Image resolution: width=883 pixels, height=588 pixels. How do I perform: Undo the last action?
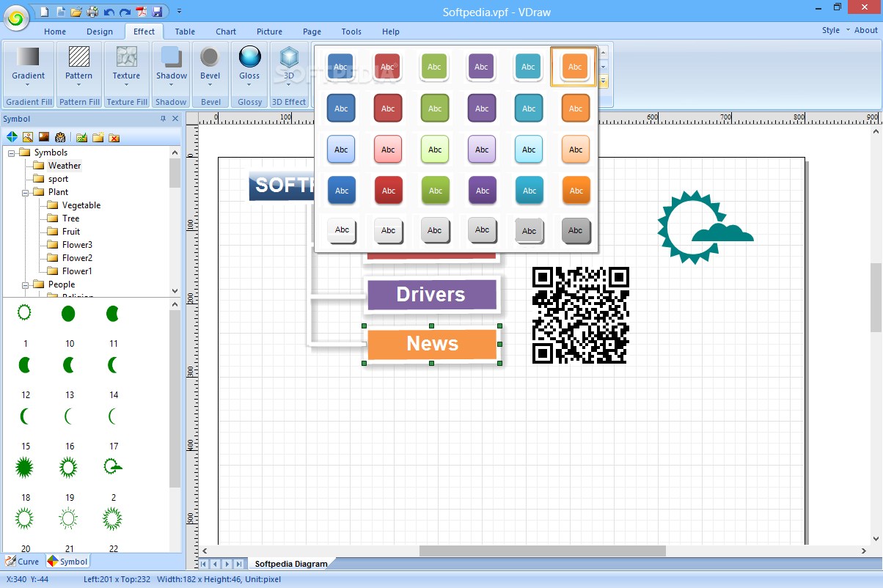[x=109, y=12]
